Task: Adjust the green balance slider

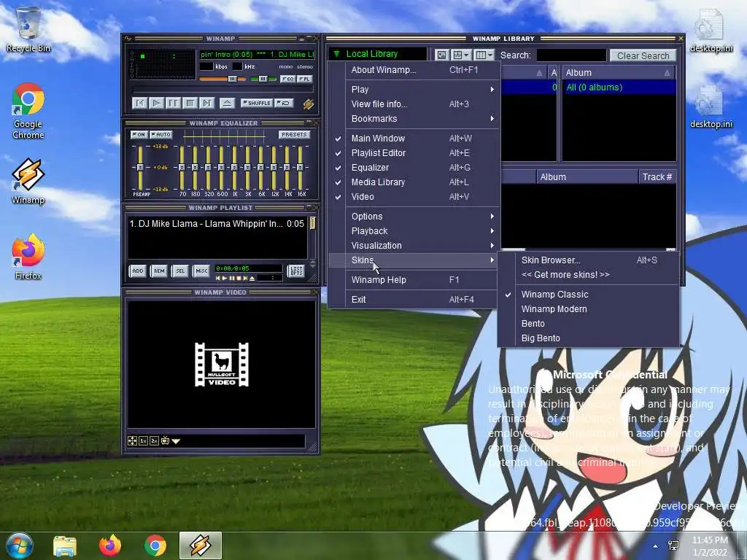Action: click(x=263, y=79)
